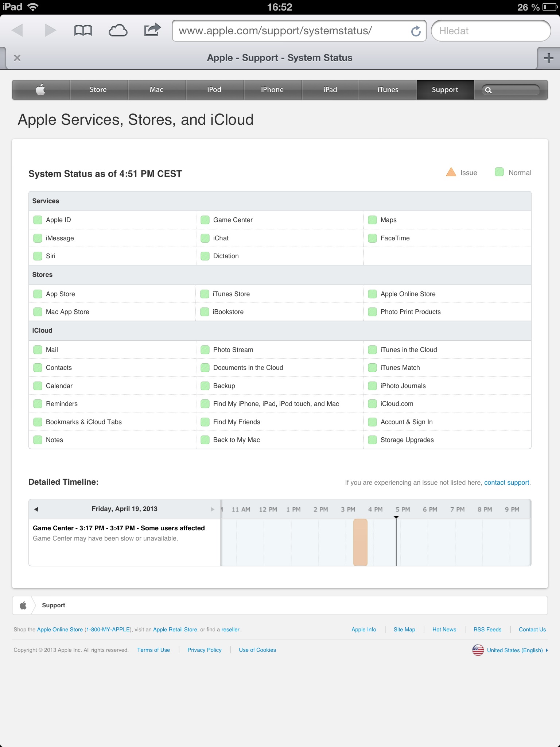Click the Apple logo in footer breadcrumb
The image size is (560, 747).
pos(23,605)
